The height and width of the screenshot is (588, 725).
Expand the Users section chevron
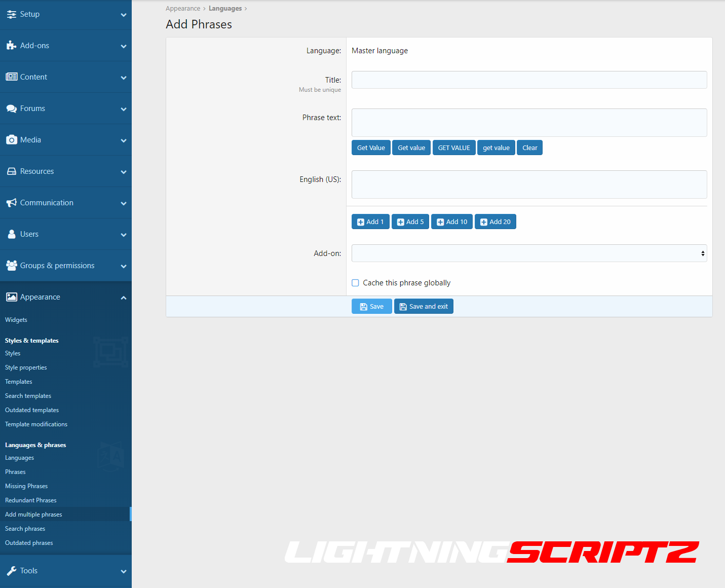click(124, 235)
